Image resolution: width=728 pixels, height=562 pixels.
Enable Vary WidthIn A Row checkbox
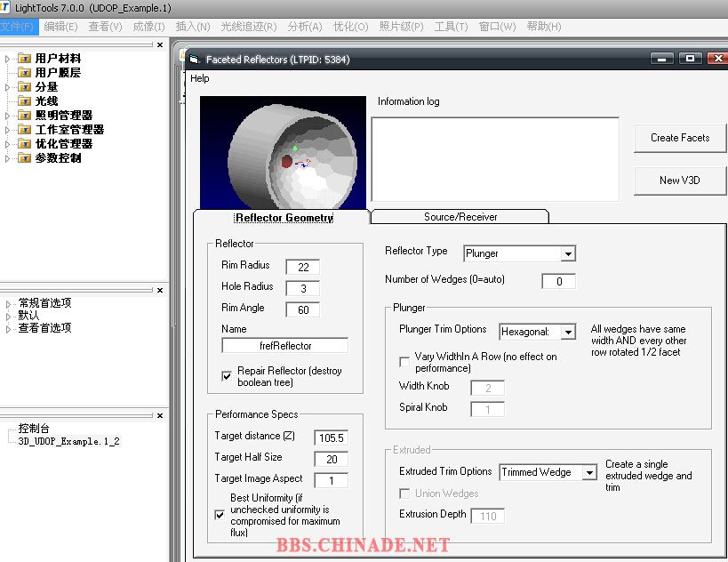tap(404, 362)
